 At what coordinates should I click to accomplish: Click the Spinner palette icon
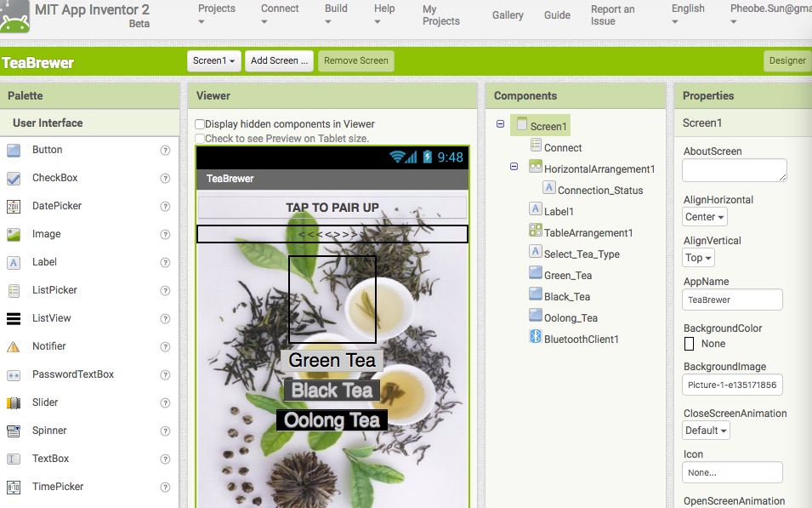coord(14,431)
